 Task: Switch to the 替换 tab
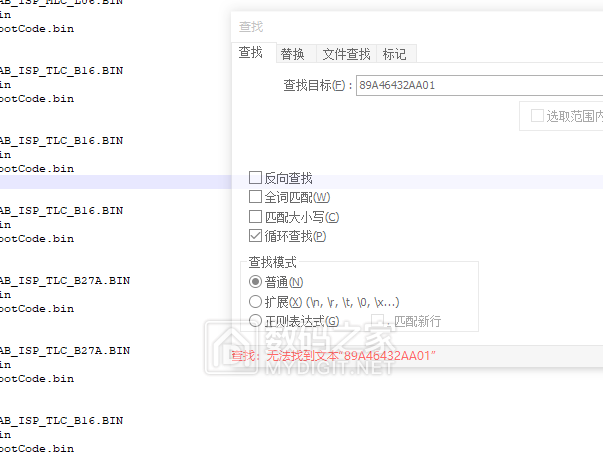click(293, 54)
